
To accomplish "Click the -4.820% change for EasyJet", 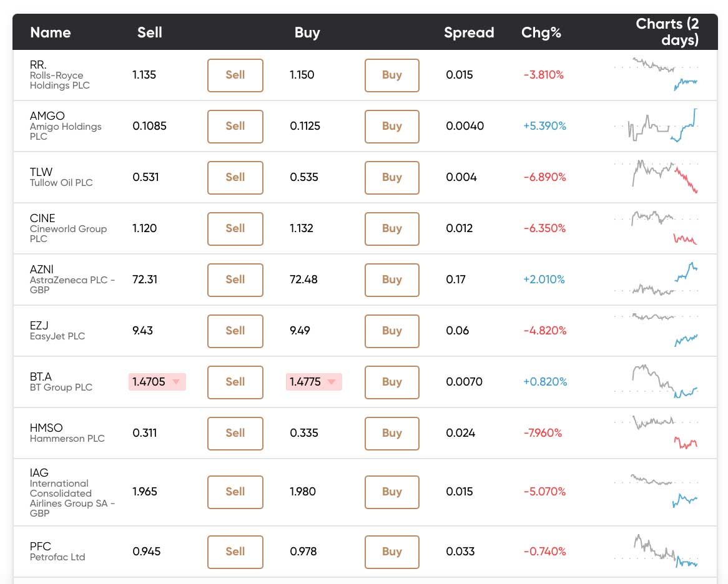I will 545,331.
